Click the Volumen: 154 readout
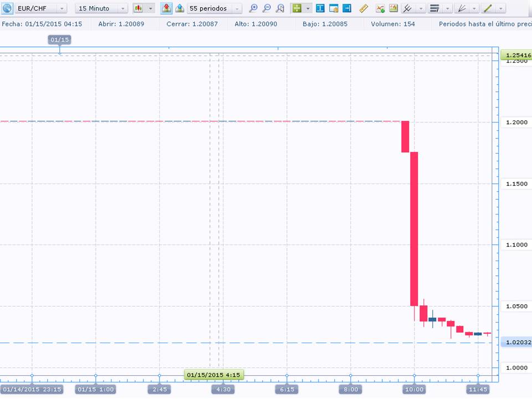Screen dimensions: 532x399 393,24
